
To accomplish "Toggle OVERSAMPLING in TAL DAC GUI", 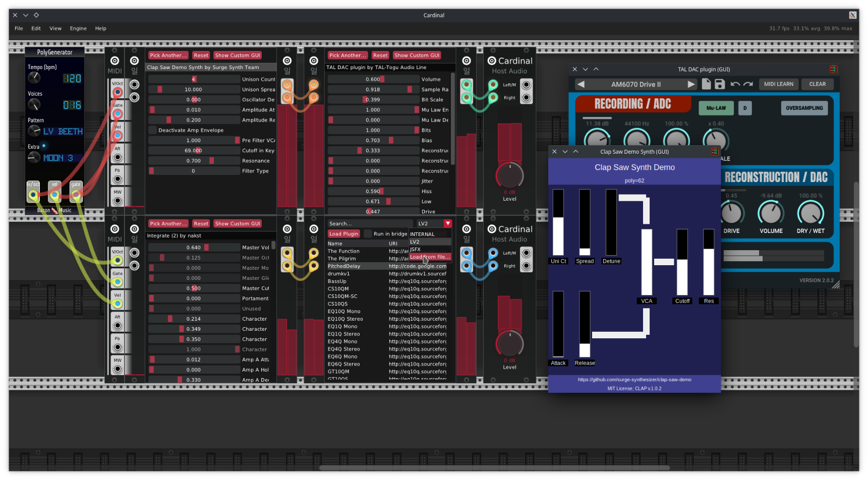I will pyautogui.click(x=804, y=108).
